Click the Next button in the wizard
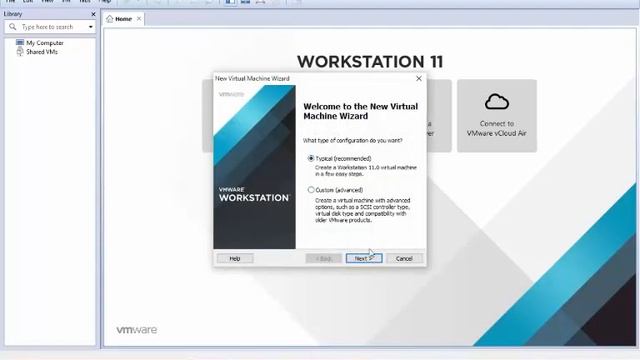Image resolution: width=640 pixels, height=360 pixels. 364,258
